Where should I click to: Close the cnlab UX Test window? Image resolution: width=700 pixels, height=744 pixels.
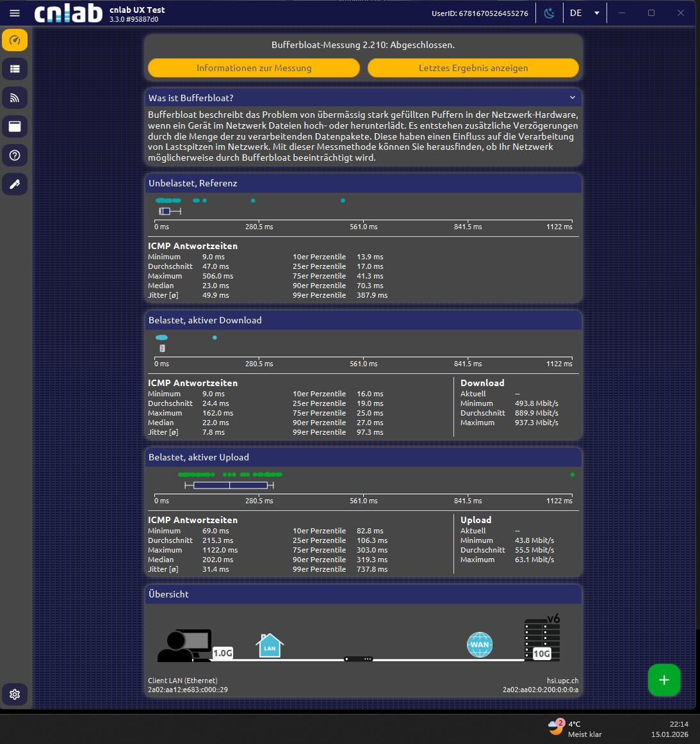click(x=681, y=13)
